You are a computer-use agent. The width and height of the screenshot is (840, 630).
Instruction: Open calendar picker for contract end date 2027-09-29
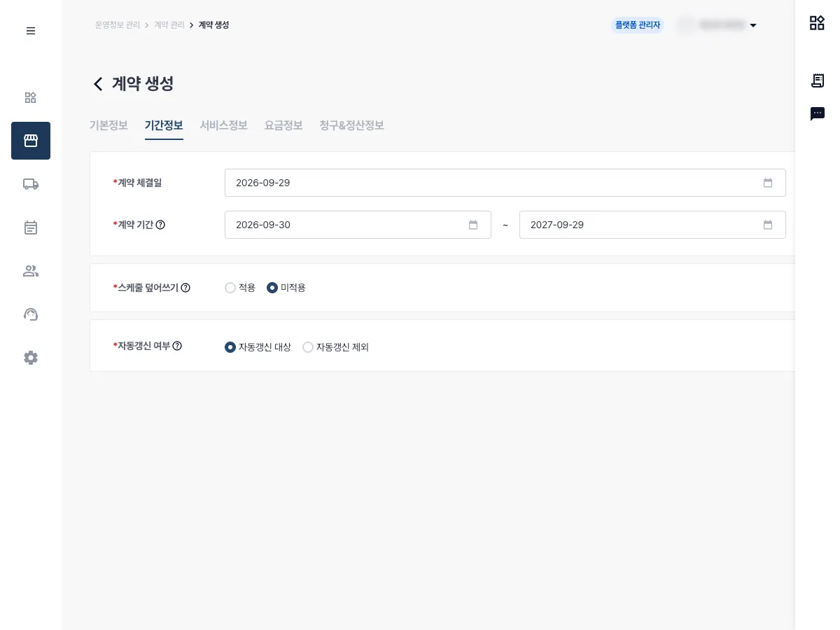768,225
